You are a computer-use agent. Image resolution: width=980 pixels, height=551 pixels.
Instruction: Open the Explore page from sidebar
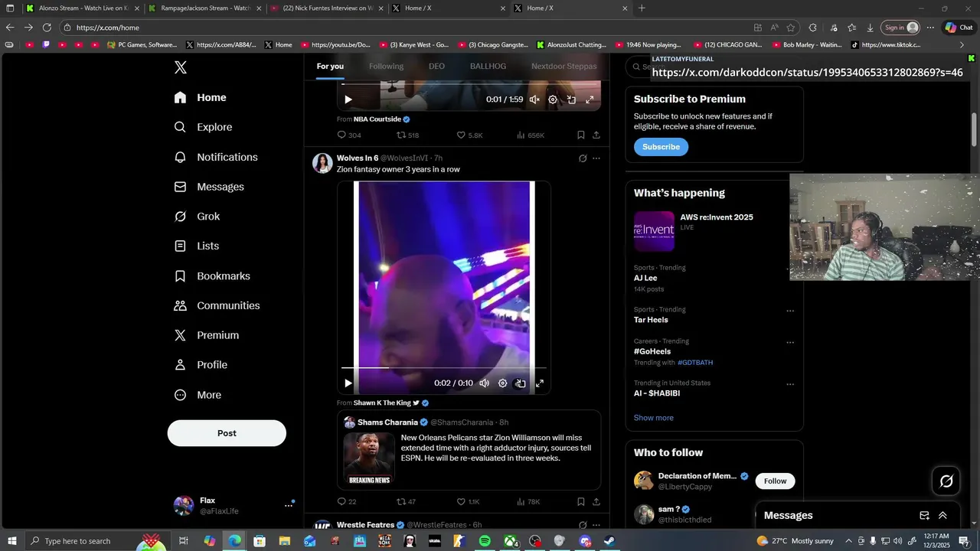click(x=204, y=127)
